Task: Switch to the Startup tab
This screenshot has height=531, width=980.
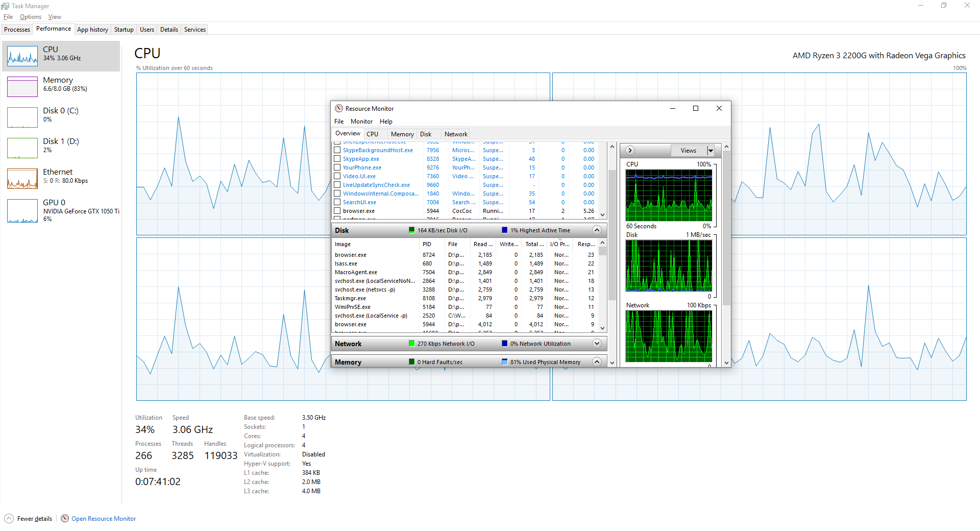Action: (x=124, y=30)
